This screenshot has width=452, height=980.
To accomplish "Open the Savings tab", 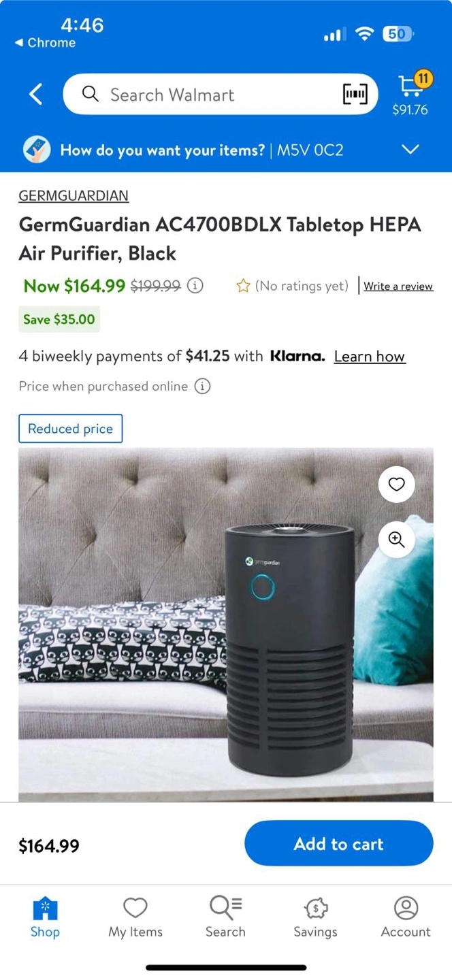I will tap(315, 917).
